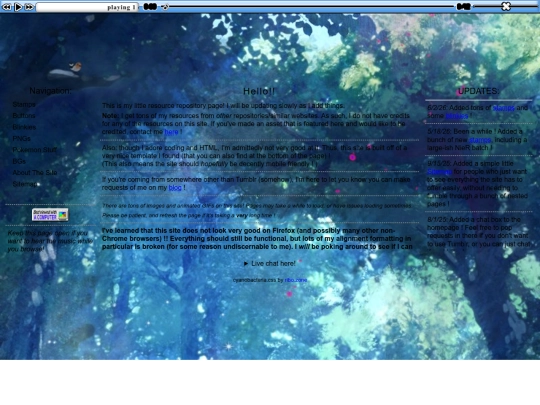Click the volume slider knob in the player
This screenshot has width=540, height=405.
point(506,6)
